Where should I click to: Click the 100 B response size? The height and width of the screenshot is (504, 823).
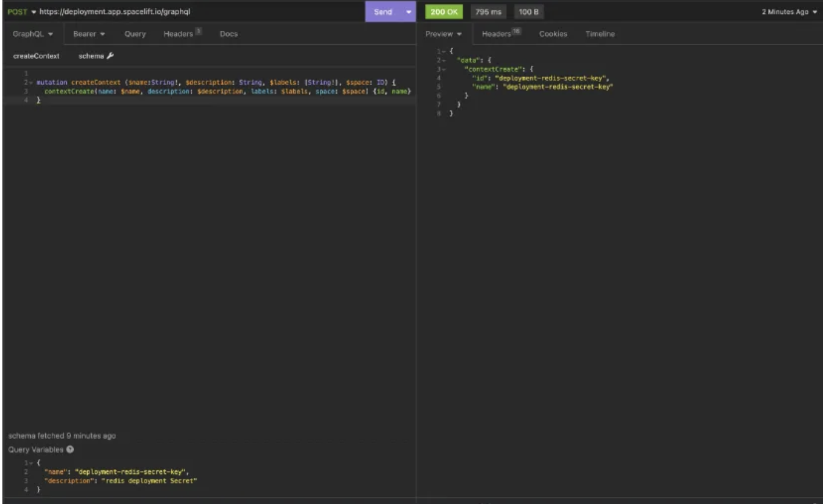pos(528,12)
